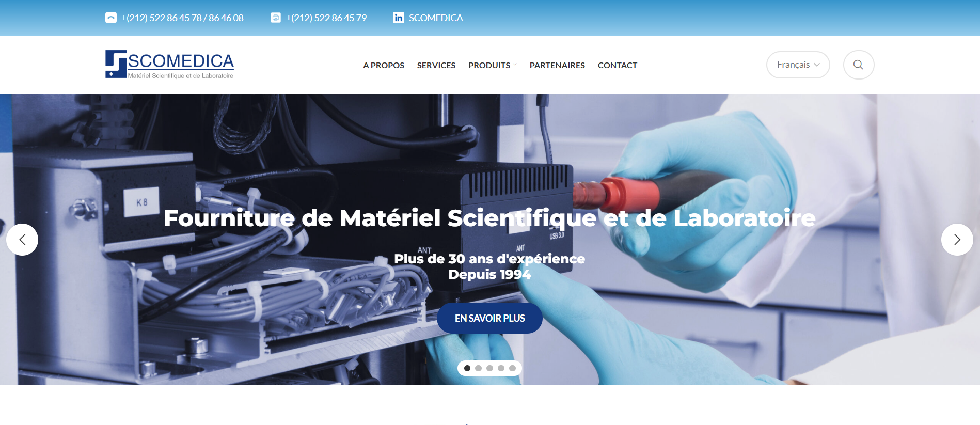Advance to next slide arrow
Image resolution: width=980 pixels, height=425 pixels.
(x=957, y=240)
